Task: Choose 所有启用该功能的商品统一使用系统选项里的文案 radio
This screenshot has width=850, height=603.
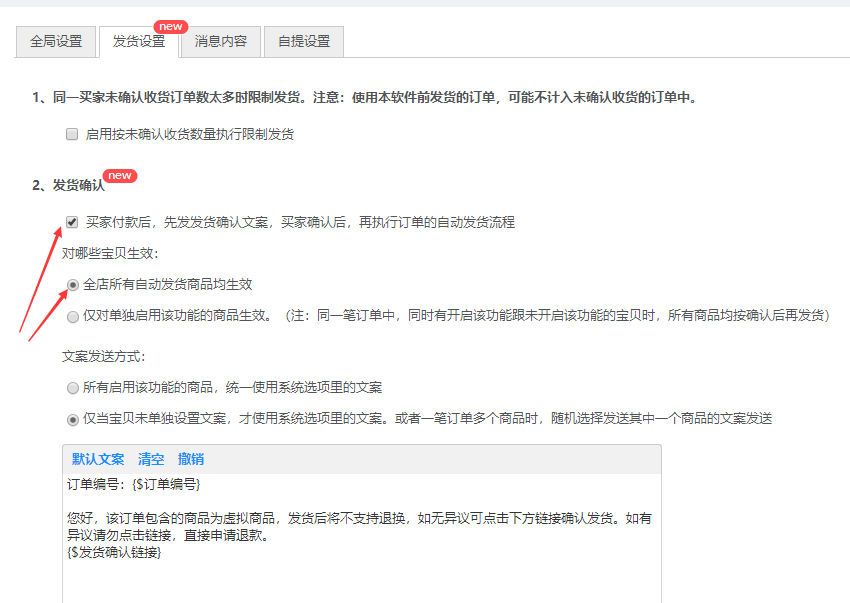Action: pyautogui.click(x=73, y=388)
